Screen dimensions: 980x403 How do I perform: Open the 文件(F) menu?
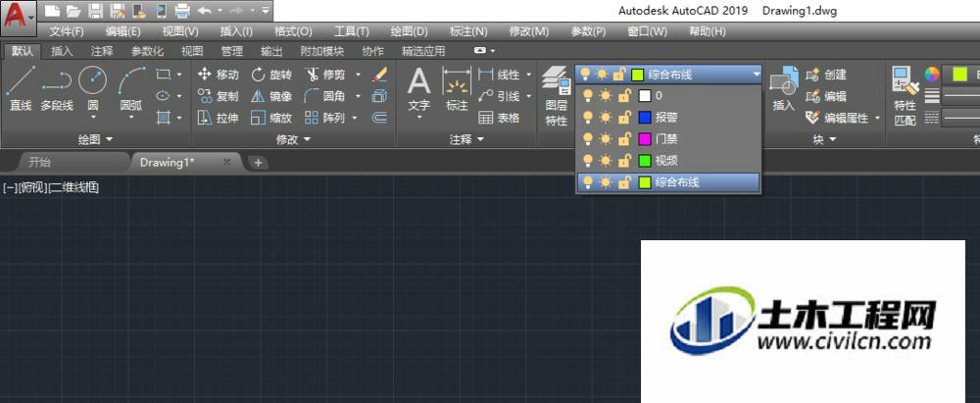coord(67,31)
